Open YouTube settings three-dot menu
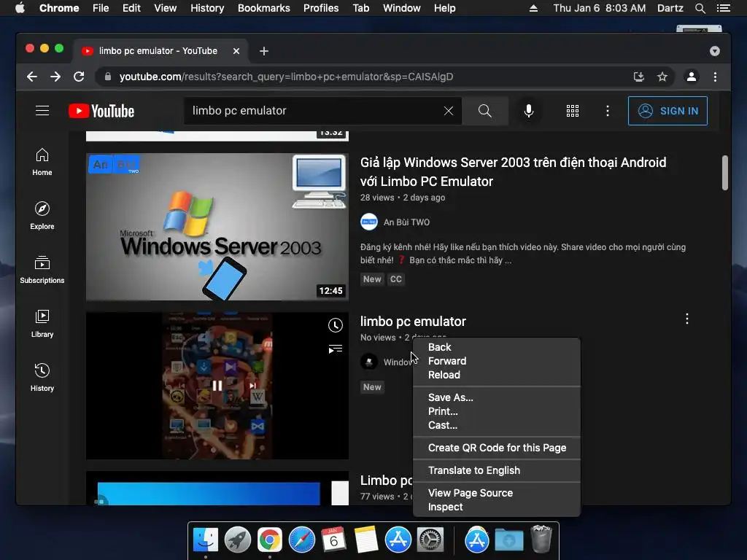 (608, 111)
